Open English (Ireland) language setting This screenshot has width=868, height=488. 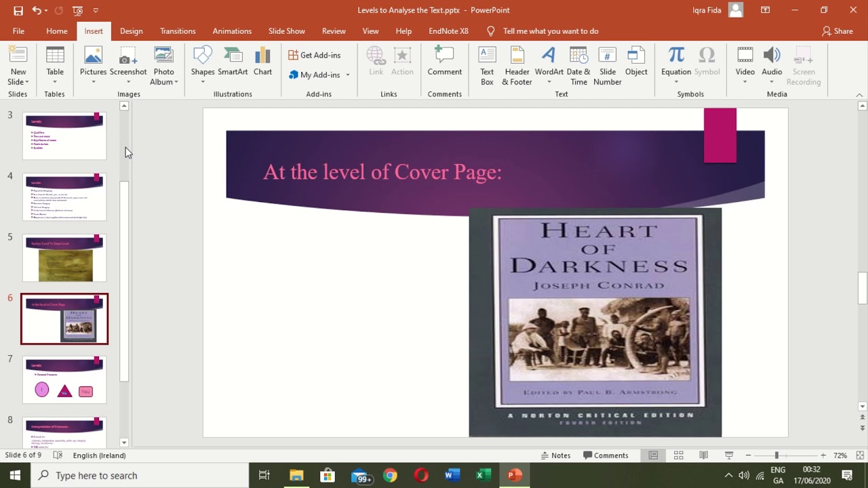(99, 455)
